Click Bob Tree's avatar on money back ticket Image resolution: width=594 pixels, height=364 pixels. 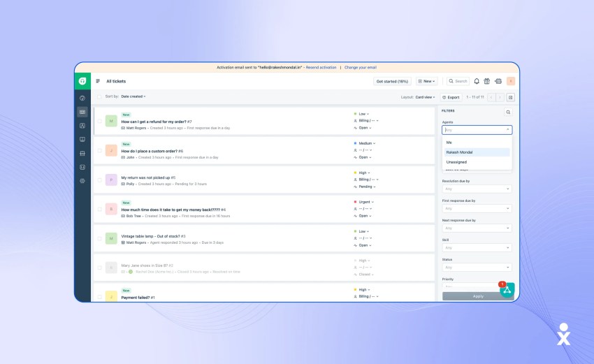coord(111,209)
